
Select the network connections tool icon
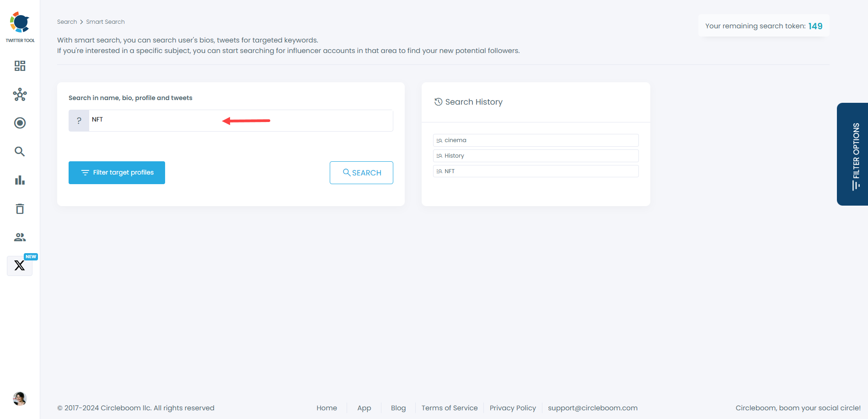click(20, 95)
